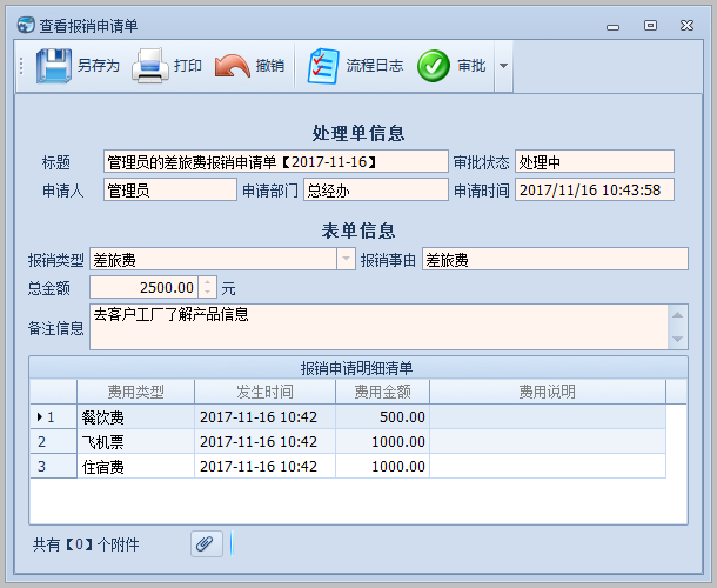Open the 报销类型 dropdown list
The image size is (717, 588).
point(346,259)
